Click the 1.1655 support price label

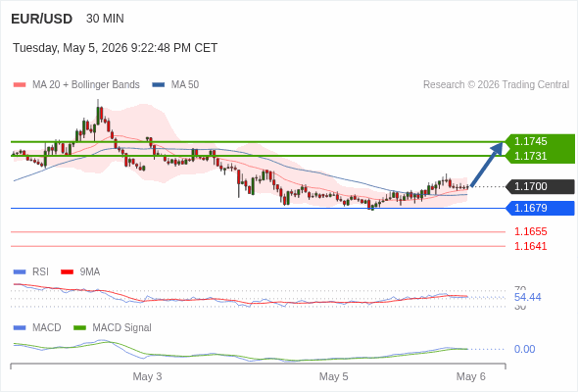coord(530,231)
